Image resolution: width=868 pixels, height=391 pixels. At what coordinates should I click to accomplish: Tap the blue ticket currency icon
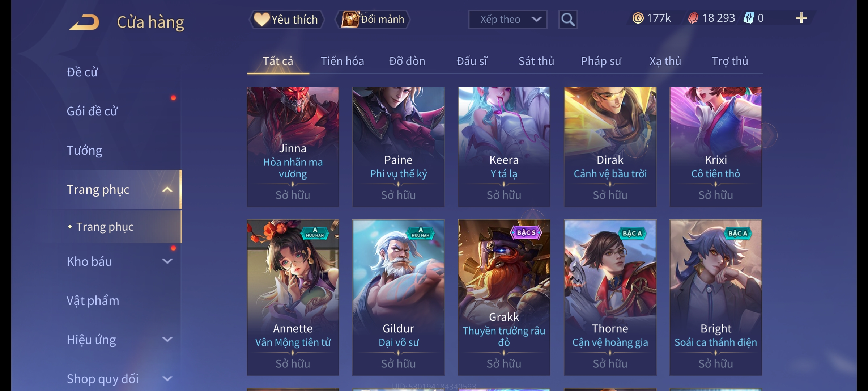point(748,18)
